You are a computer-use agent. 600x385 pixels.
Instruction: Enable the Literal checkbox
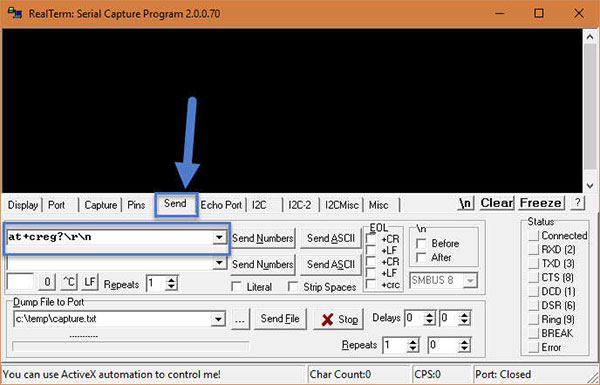(237, 287)
